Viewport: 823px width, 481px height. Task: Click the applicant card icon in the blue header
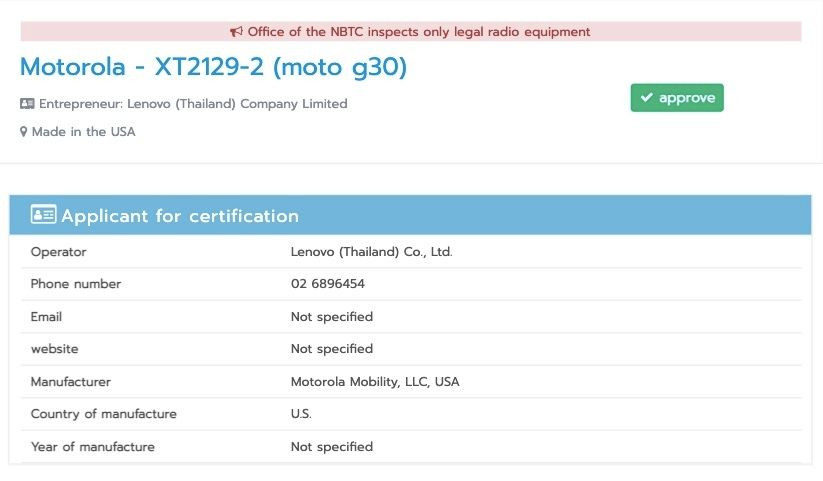pyautogui.click(x=43, y=215)
